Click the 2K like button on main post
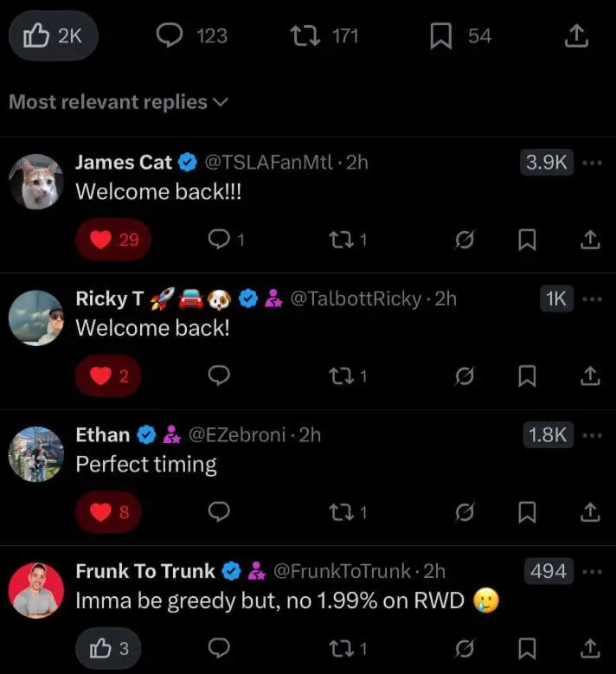 tap(53, 35)
